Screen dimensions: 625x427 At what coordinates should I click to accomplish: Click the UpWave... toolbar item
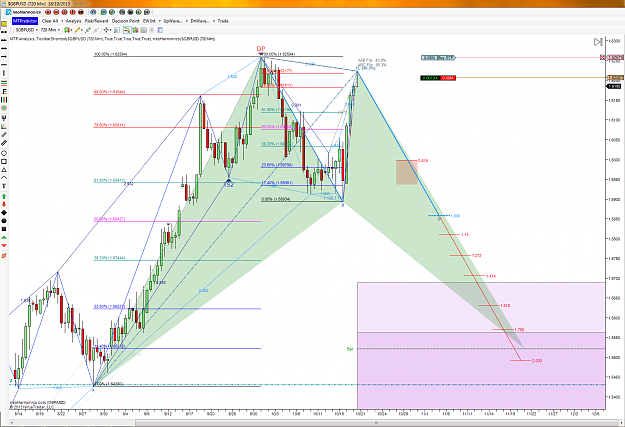[173, 21]
